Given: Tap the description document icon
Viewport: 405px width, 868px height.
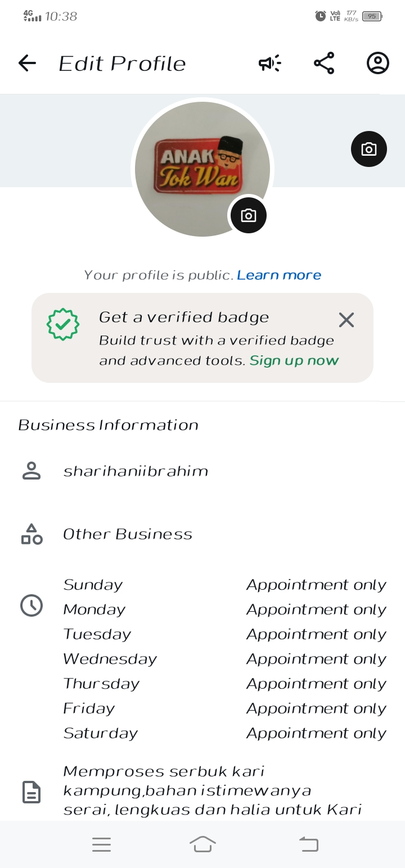Looking at the screenshot, I should coord(31,792).
